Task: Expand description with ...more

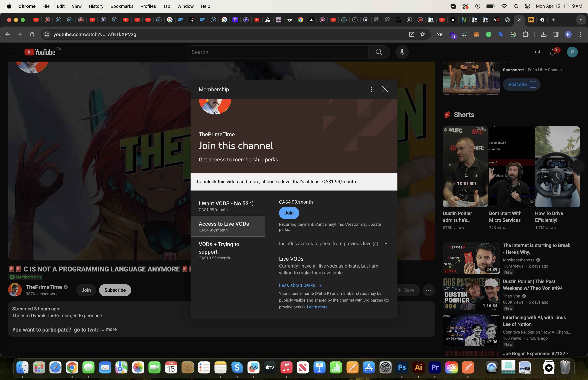Action: click(x=109, y=329)
